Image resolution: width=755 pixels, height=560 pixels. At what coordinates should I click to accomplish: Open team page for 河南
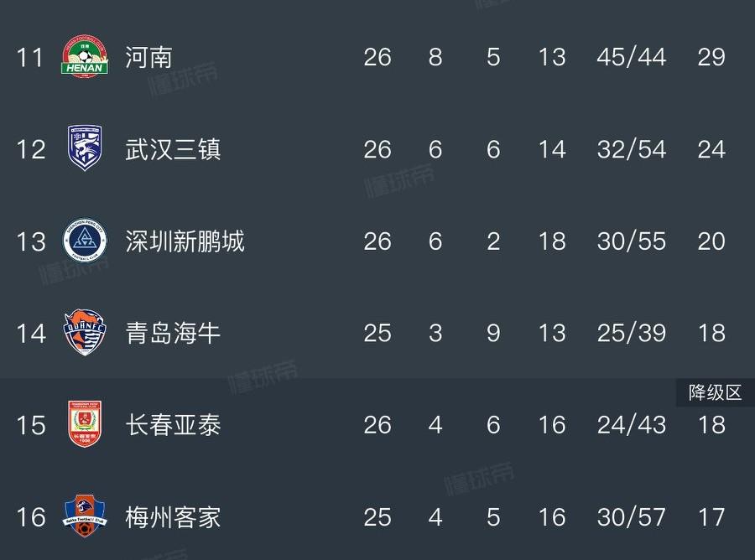(148, 57)
